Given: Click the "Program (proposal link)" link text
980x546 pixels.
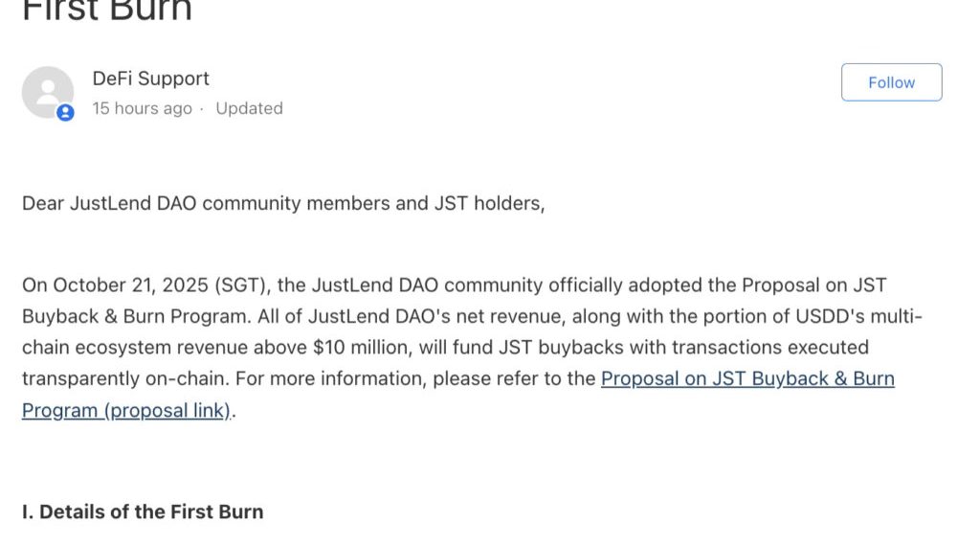Looking at the screenshot, I should pyautogui.click(x=126, y=410).
